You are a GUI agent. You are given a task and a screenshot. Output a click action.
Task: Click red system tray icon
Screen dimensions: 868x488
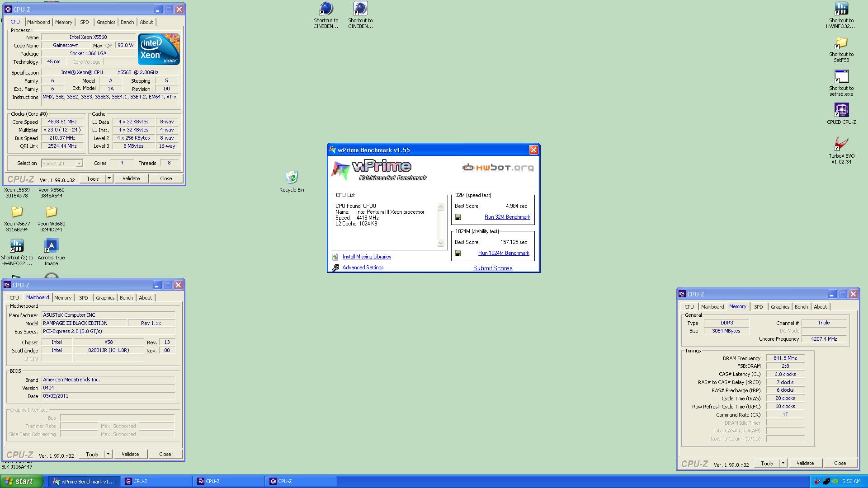(817, 481)
